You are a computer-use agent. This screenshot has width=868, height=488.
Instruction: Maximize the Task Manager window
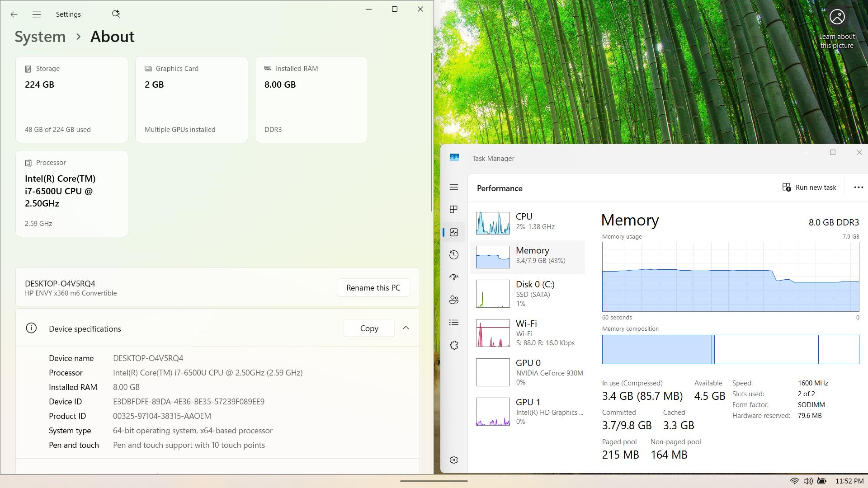pyautogui.click(x=833, y=152)
